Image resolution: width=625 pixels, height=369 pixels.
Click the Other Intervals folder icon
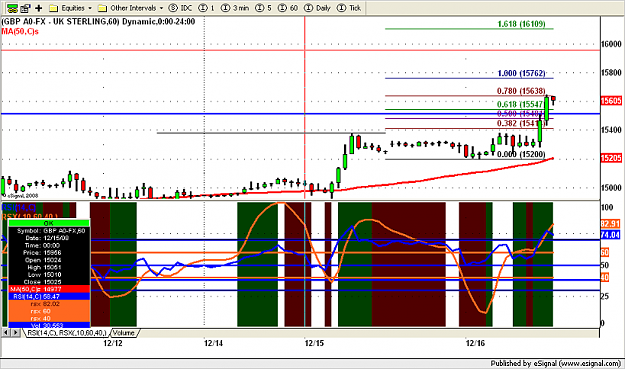coord(102,8)
